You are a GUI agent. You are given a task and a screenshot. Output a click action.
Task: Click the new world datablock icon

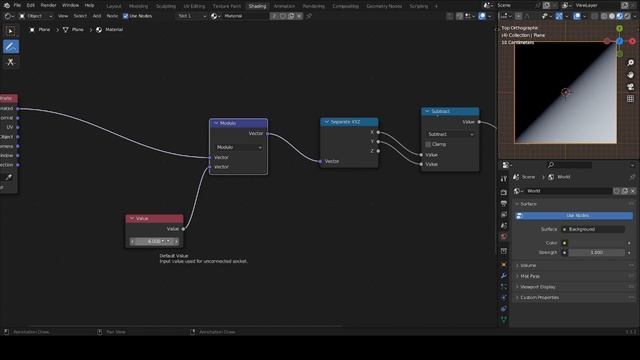click(x=624, y=191)
